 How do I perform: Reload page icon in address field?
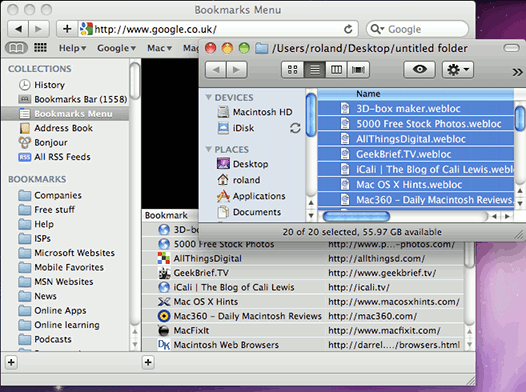pyautogui.click(x=348, y=29)
